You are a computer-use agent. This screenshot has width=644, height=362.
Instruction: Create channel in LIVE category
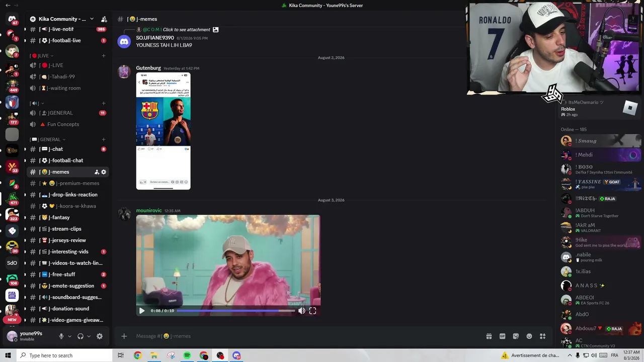(x=104, y=56)
